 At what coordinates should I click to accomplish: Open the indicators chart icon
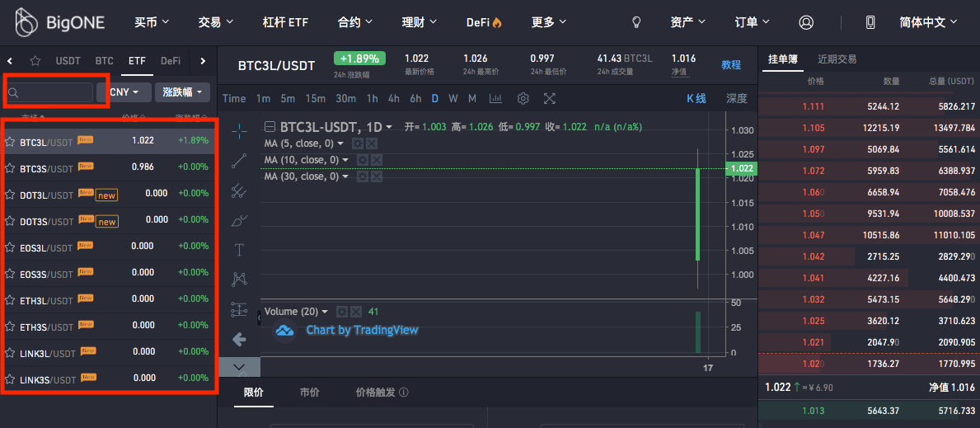point(495,99)
